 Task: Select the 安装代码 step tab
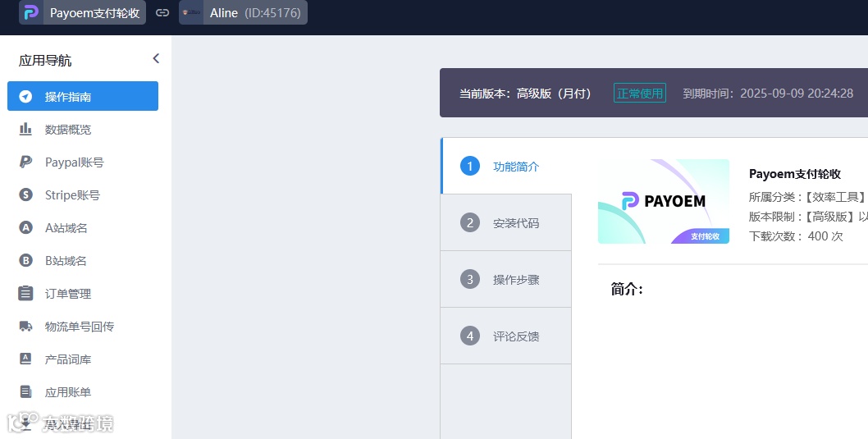[506, 222]
